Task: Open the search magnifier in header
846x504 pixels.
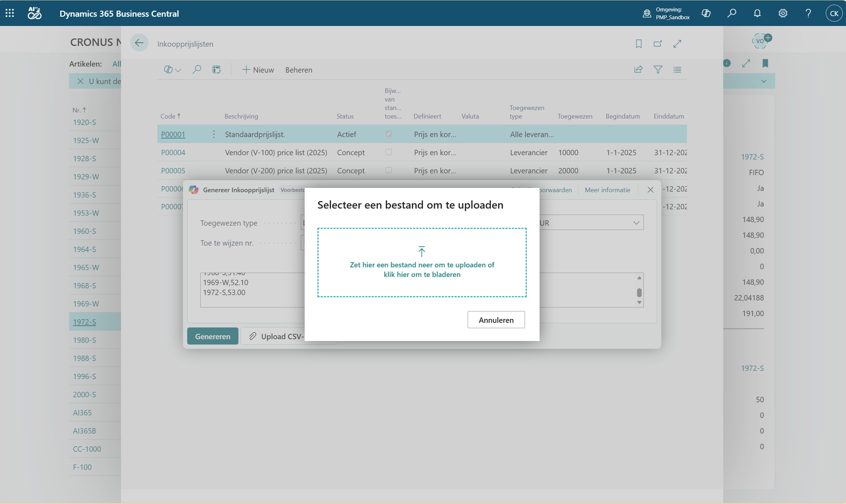Action: tap(731, 13)
